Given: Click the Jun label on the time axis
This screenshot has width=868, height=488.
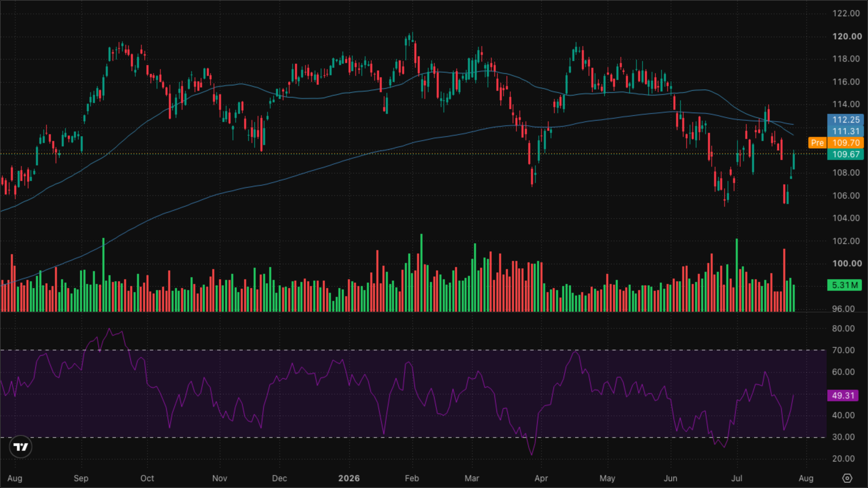Looking at the screenshot, I should pos(670,479).
